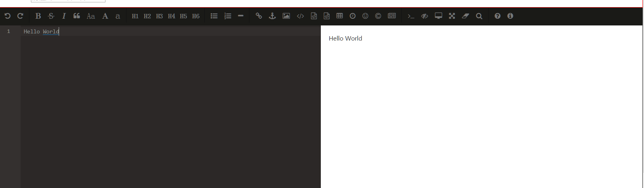Screen dimensions: 644x188
Task: Apply italic formatting
Action: [64, 16]
